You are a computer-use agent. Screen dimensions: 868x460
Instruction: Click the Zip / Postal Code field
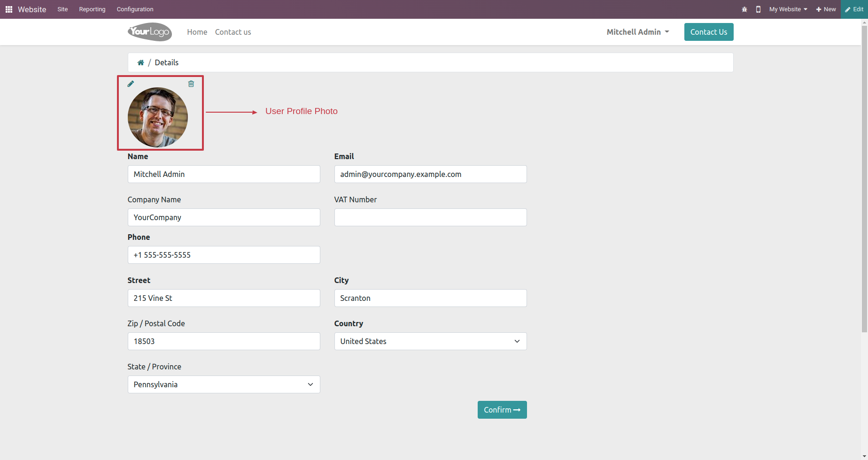pyautogui.click(x=224, y=341)
